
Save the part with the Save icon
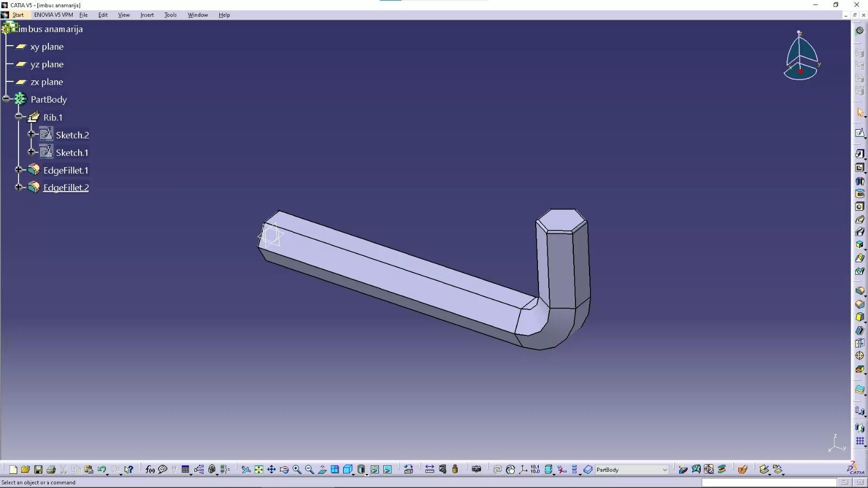click(x=38, y=470)
